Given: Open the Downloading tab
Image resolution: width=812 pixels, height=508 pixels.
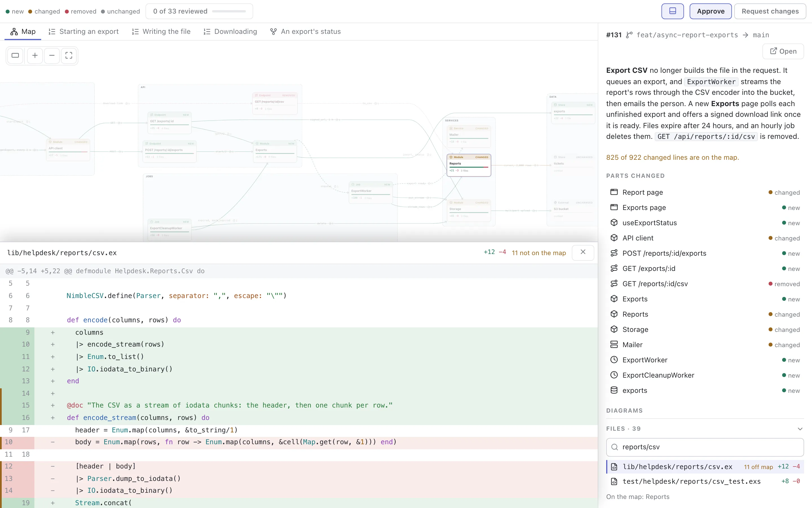Looking at the screenshot, I should pyautogui.click(x=230, y=32).
